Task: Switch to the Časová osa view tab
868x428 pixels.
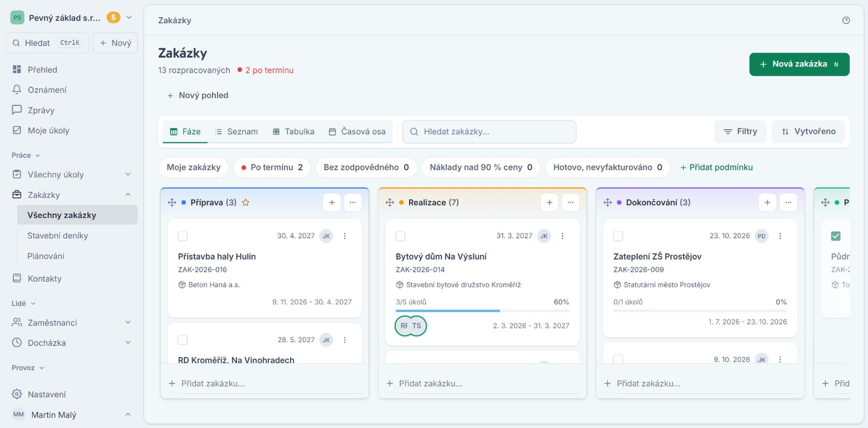Action: (357, 132)
